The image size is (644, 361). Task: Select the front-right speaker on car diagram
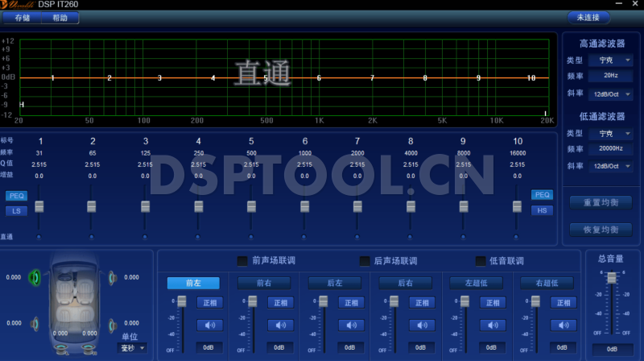point(113,278)
